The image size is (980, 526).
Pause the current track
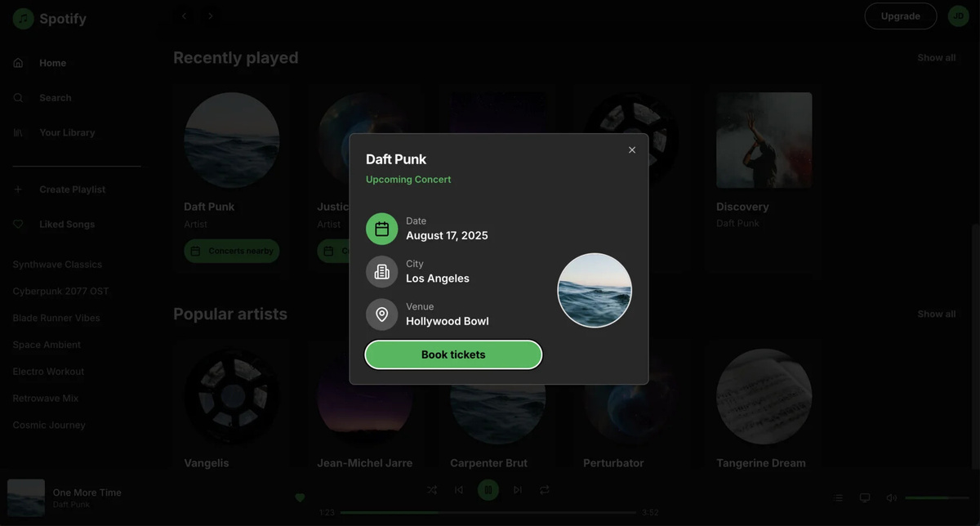tap(488, 490)
